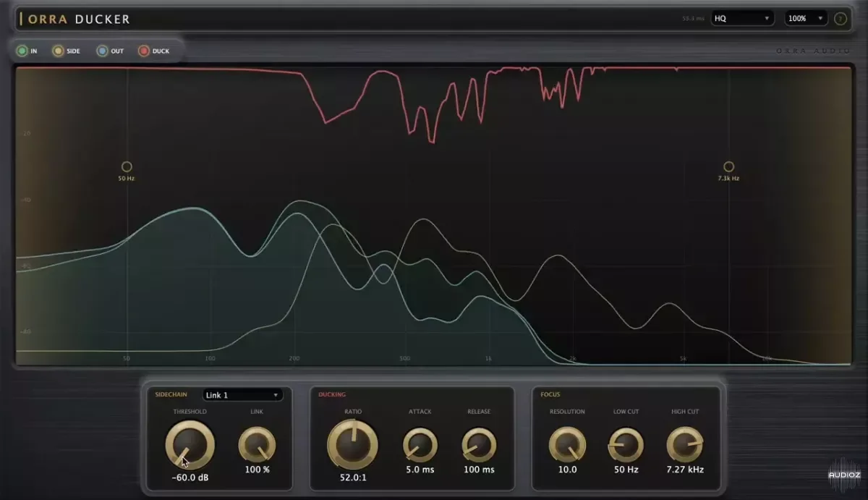This screenshot has width=868, height=500.
Task: Click the Low Cut knob
Action: pos(626,445)
